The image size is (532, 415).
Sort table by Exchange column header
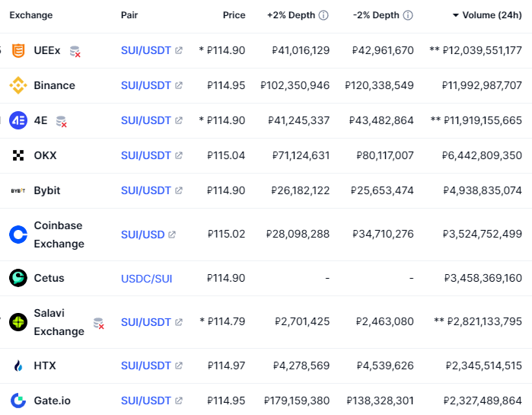[30, 15]
